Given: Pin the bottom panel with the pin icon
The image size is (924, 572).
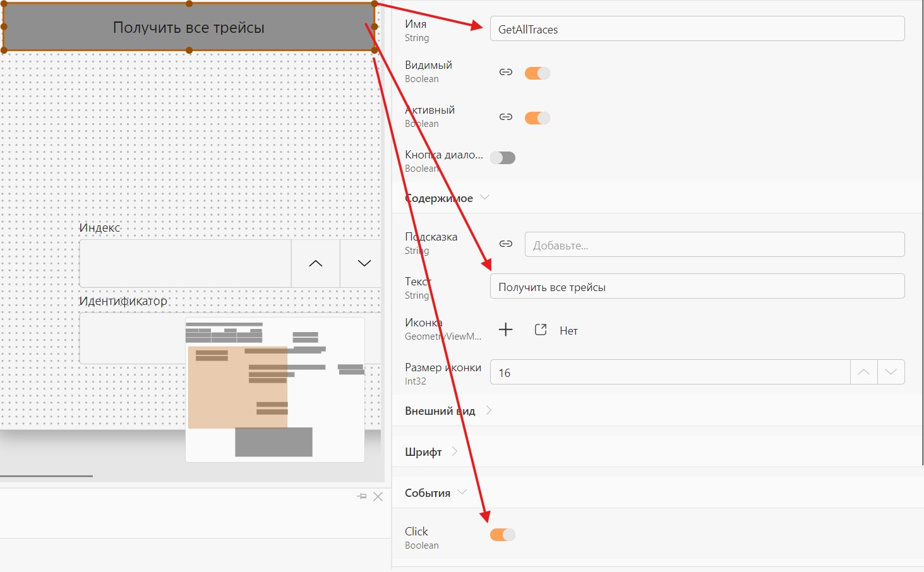Looking at the screenshot, I should 362,496.
